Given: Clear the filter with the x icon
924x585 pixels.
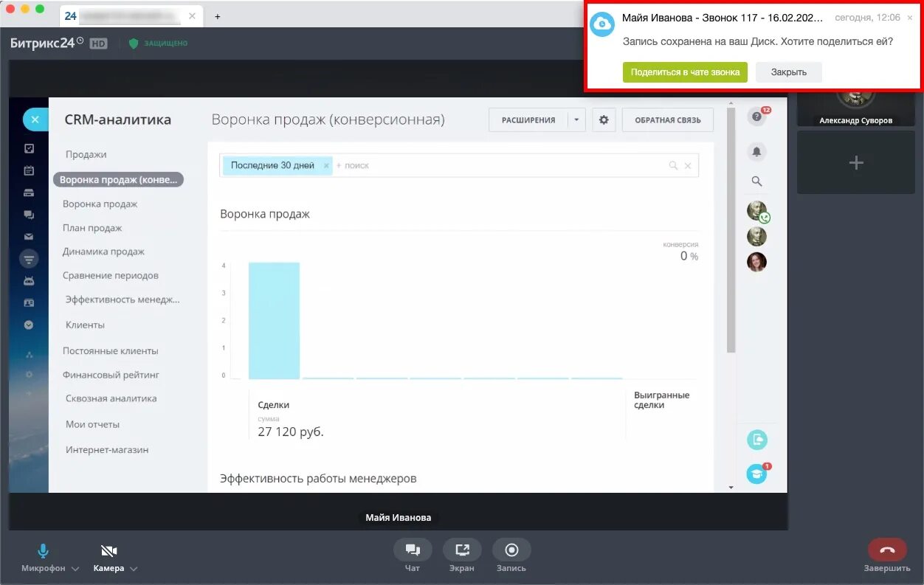Looking at the screenshot, I should (688, 166).
